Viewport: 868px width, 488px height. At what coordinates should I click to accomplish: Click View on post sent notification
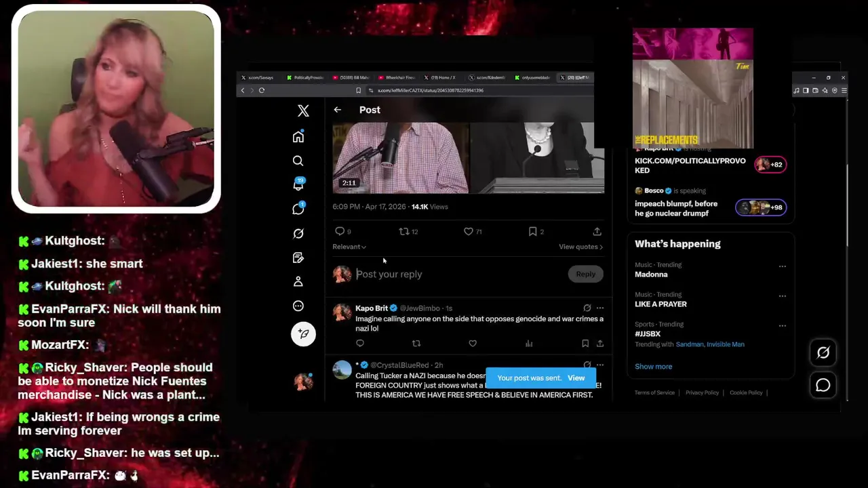point(576,378)
